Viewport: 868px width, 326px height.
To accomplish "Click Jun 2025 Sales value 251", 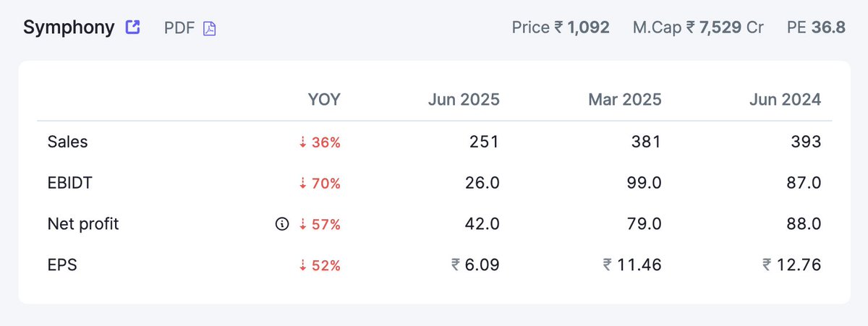I will [485, 142].
